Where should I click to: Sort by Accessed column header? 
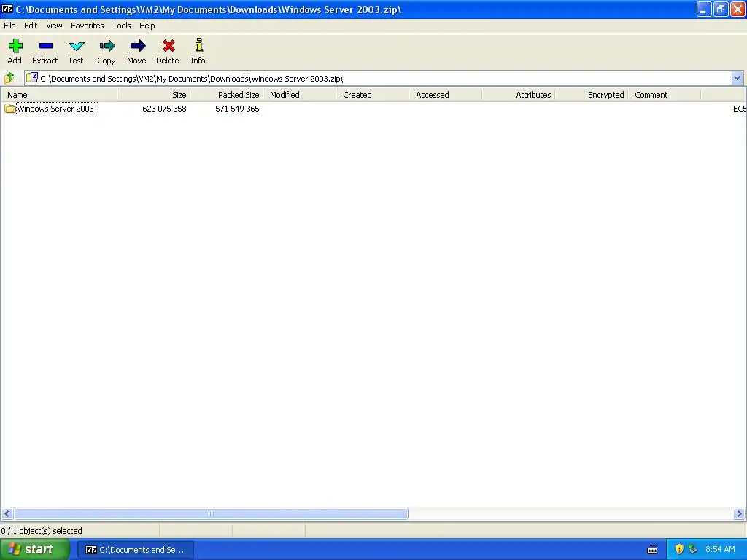click(x=445, y=95)
